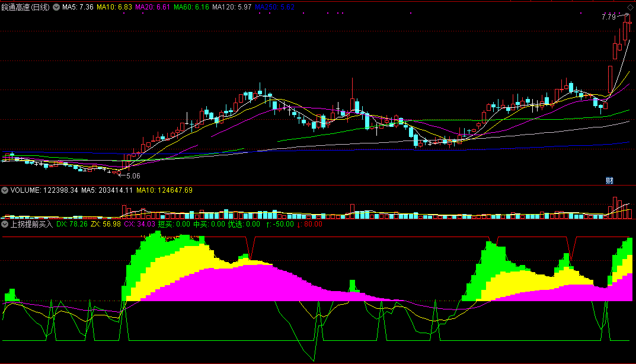Image resolution: width=636 pixels, height=364 pixels.
Task: Click the 短买: 0.00 value
Action: coord(174,224)
